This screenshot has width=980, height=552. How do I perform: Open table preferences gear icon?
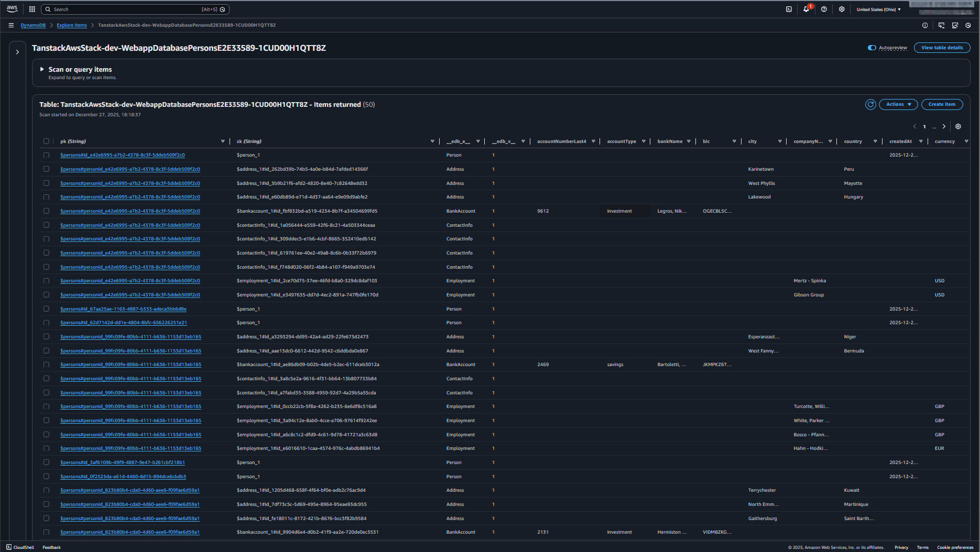958,127
